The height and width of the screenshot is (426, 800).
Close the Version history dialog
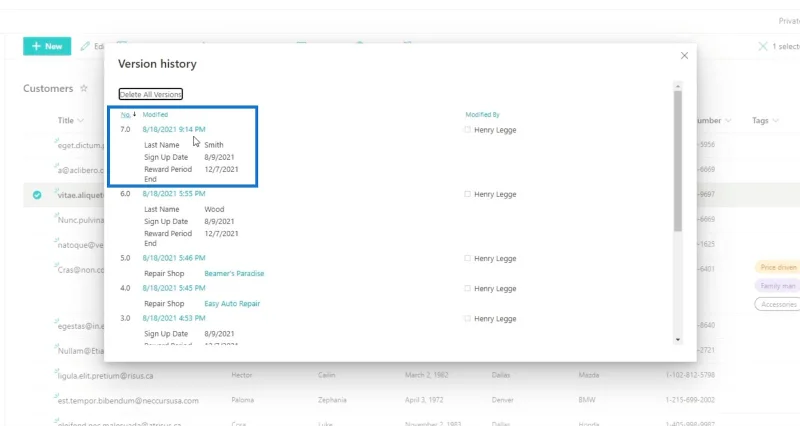(x=684, y=56)
